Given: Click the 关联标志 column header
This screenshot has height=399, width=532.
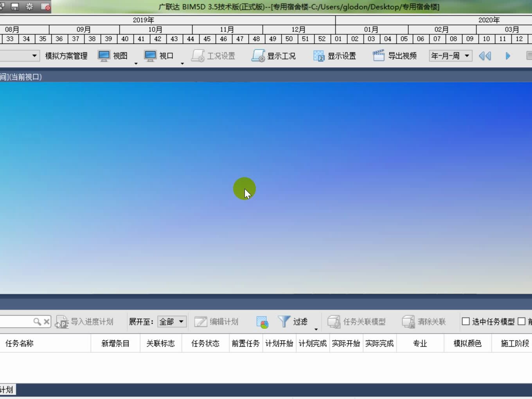Looking at the screenshot, I should [x=161, y=343].
